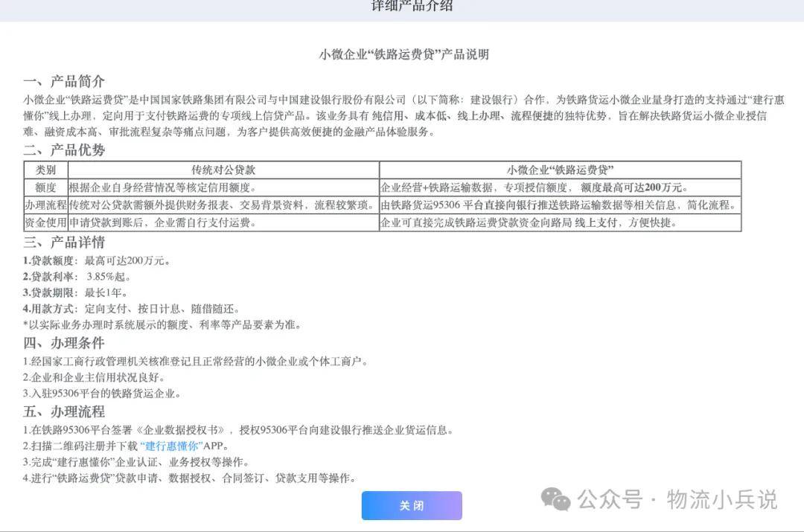Click cell 申请贷款到账后，企业需自行支付运费
Screen dimensions: 804x532
pyautogui.click(x=223, y=222)
